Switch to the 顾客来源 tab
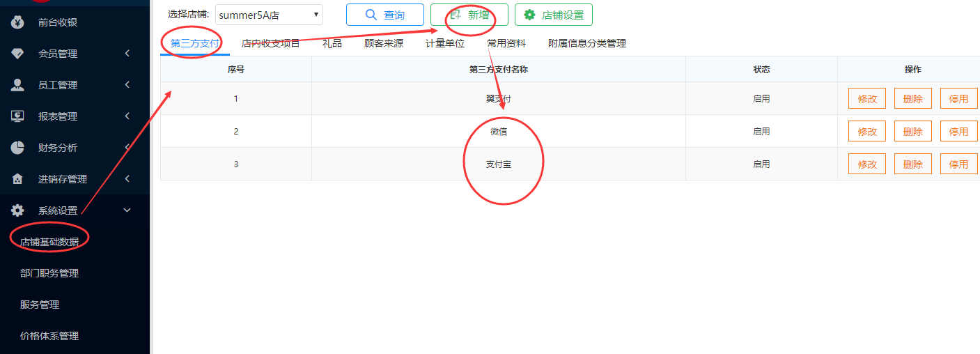Screen dimensions: 980x354 pos(384,43)
